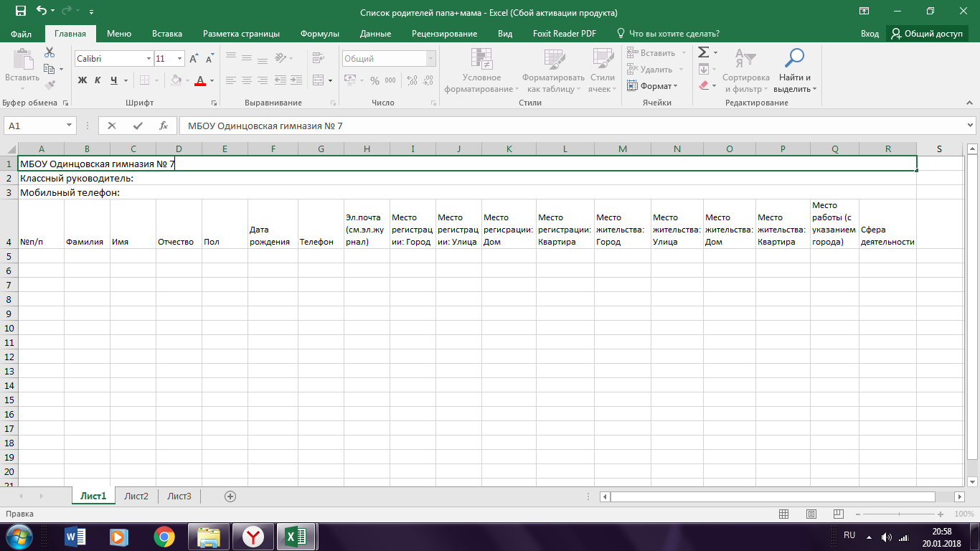Click the Вход sign-in link

click(870, 34)
